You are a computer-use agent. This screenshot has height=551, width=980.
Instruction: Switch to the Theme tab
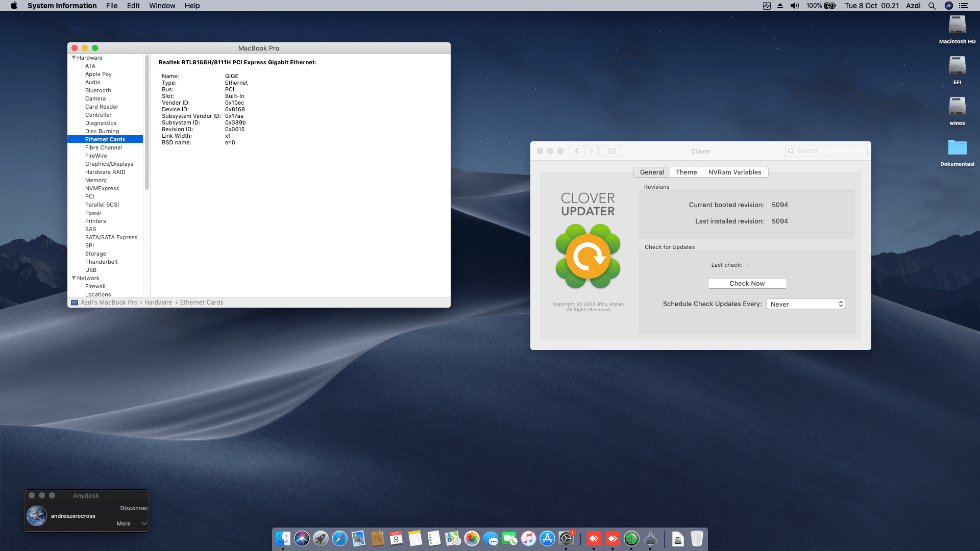[x=686, y=172]
